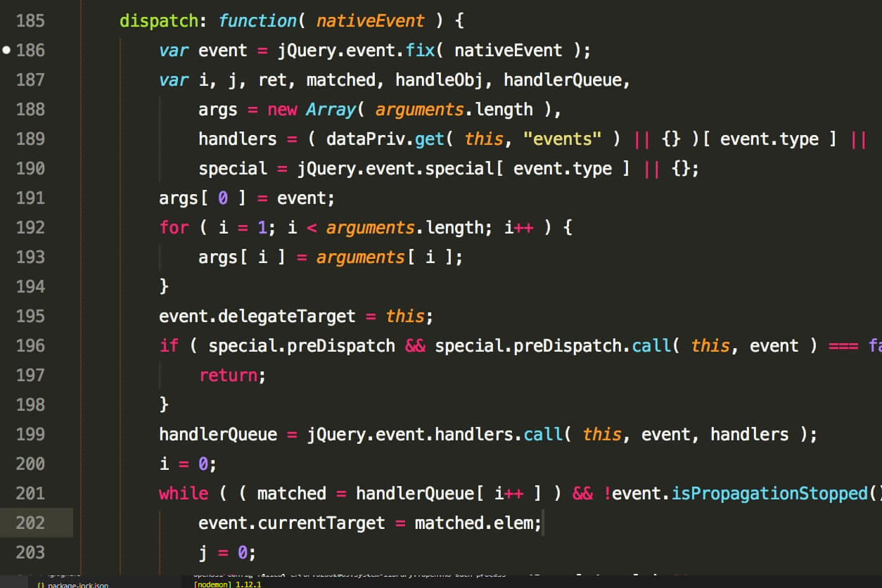Select line number 185 in the gutter
The width and height of the screenshot is (882, 588).
(30, 20)
